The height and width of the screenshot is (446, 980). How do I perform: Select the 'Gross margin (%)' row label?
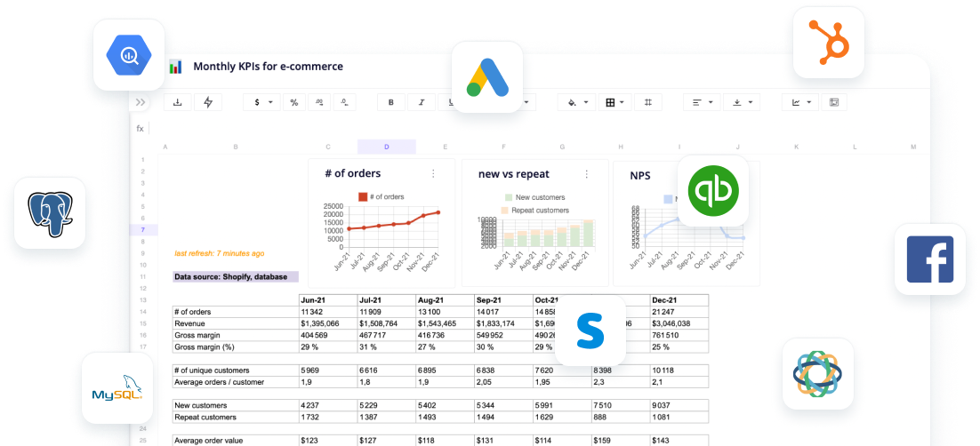coord(236,346)
